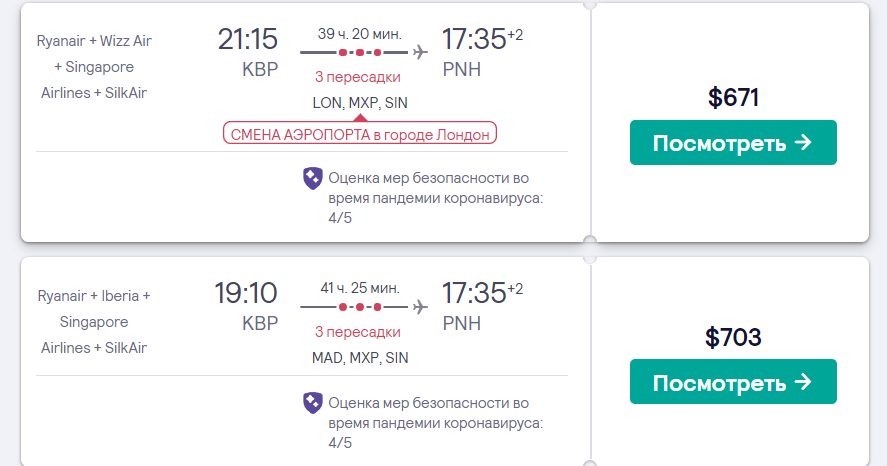Image resolution: width=887 pixels, height=466 pixels.
Task: Click the LON, MXP, SIN stopover list
Action: click(x=360, y=102)
